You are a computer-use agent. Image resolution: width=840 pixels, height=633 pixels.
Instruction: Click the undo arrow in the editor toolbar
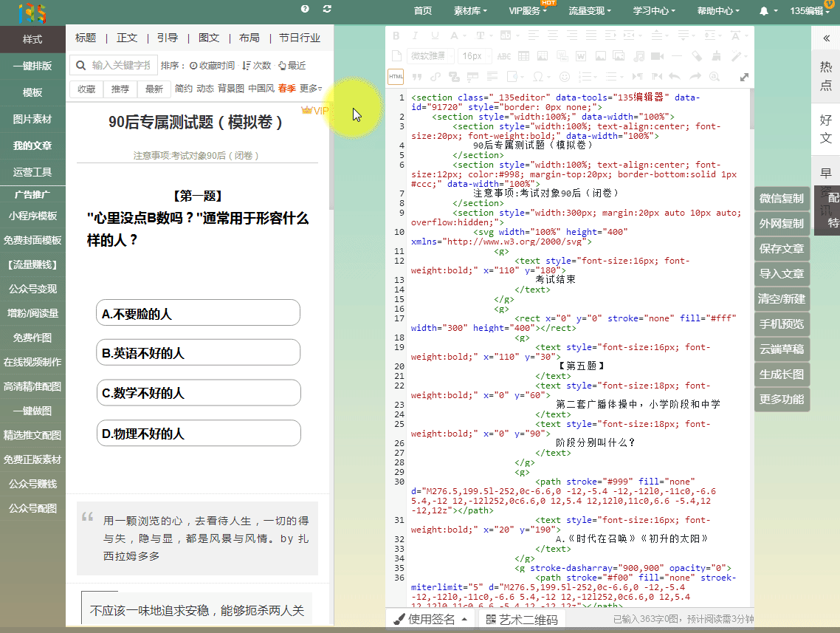675,76
